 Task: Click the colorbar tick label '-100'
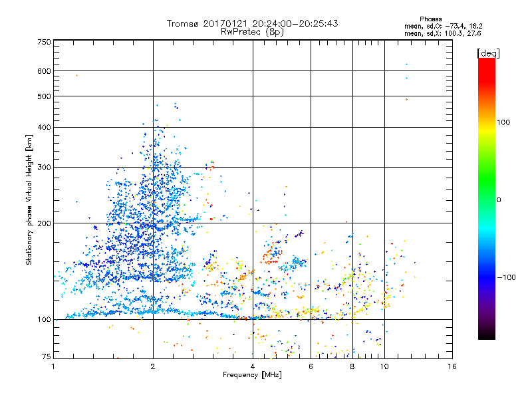(506, 277)
